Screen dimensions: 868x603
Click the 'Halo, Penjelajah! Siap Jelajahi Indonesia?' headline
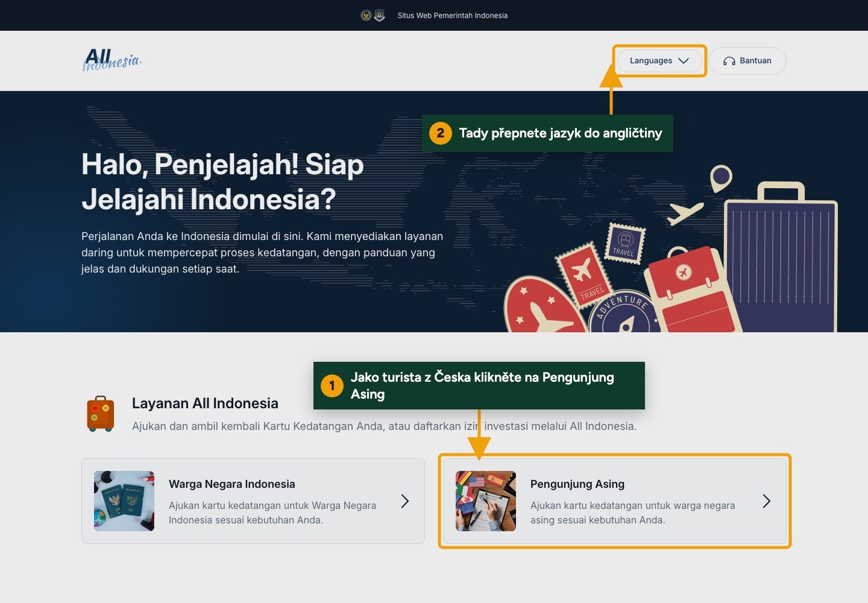coord(222,182)
